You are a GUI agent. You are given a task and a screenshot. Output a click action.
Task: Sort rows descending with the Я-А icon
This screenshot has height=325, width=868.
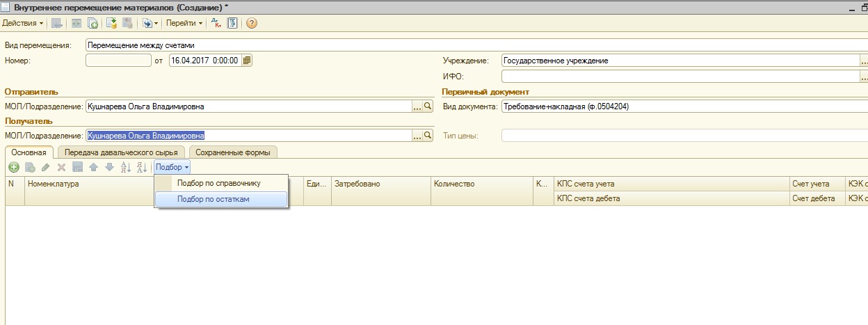[141, 167]
